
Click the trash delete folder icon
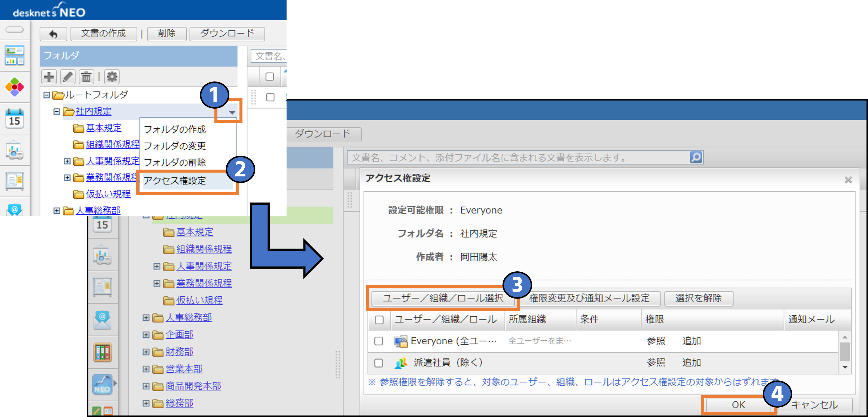click(x=86, y=77)
